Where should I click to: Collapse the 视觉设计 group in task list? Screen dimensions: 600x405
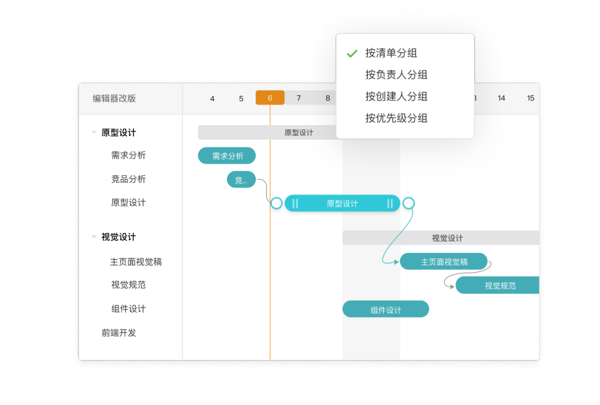pos(94,237)
